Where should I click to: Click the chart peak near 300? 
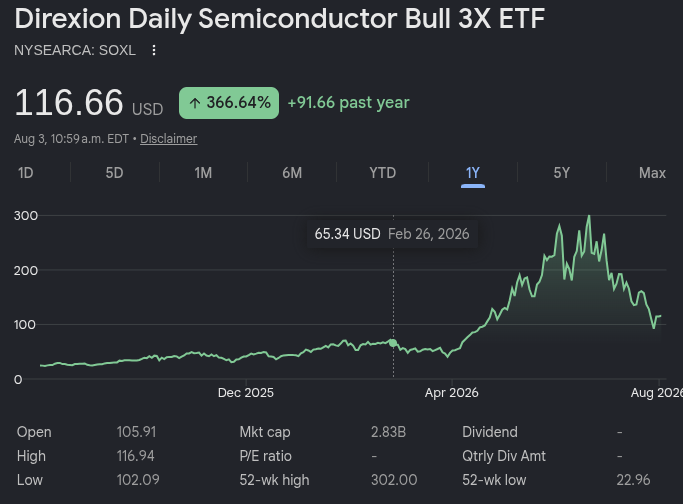[x=589, y=216]
